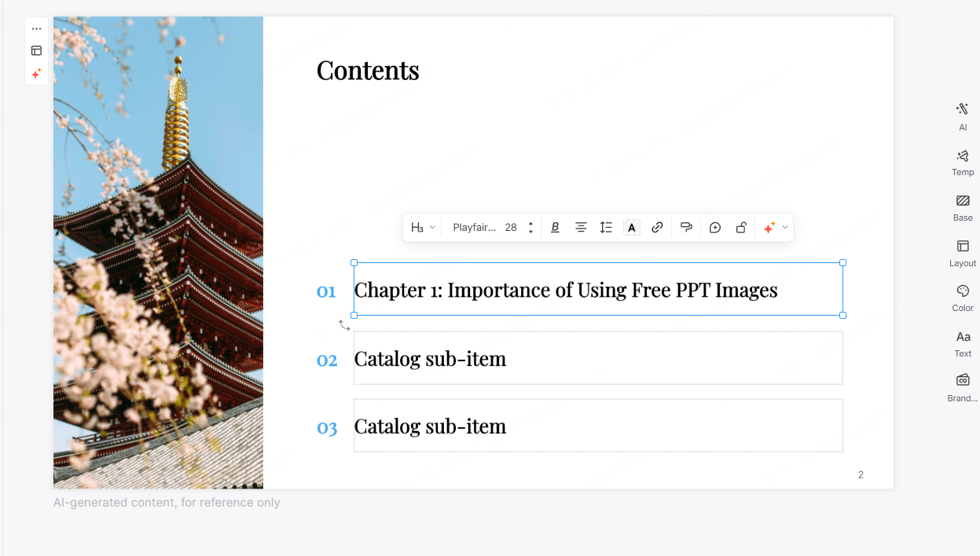Click the line spacing button in the toolbar
Screen dimensions: 980x556
point(606,227)
